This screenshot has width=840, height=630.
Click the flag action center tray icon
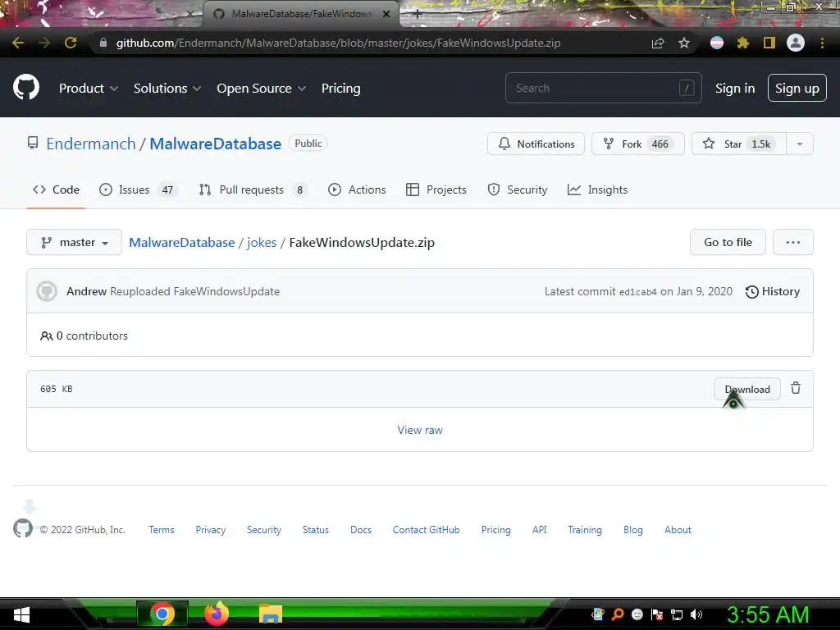click(x=657, y=614)
